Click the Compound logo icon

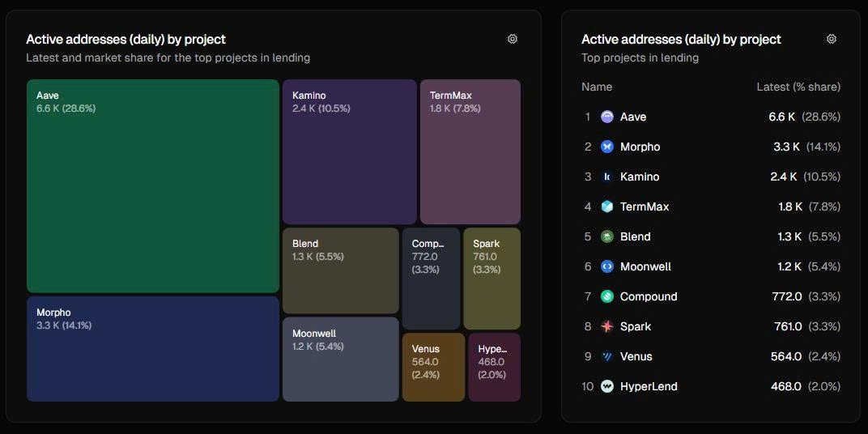[x=607, y=296]
